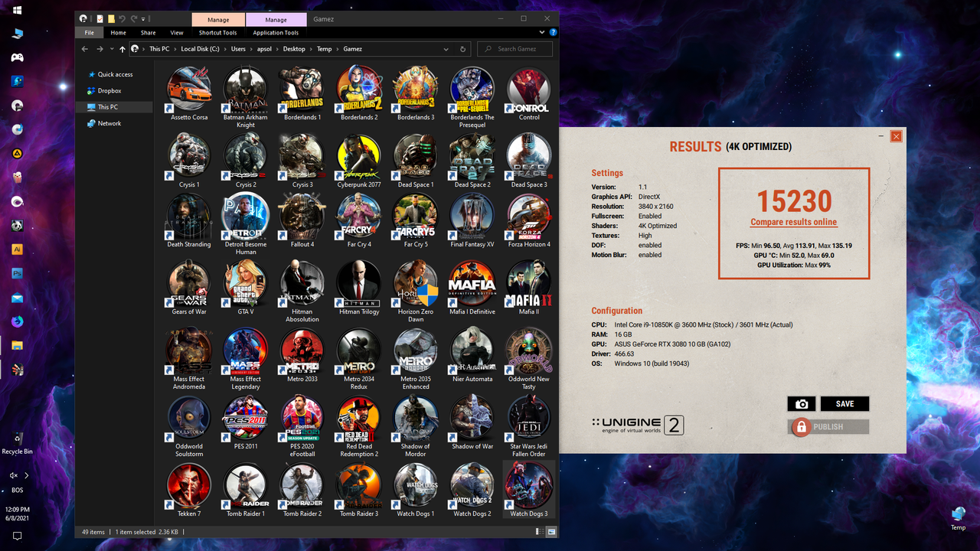980x551 pixels.
Task: Select Dead Space 3 shortcut
Action: point(529,161)
